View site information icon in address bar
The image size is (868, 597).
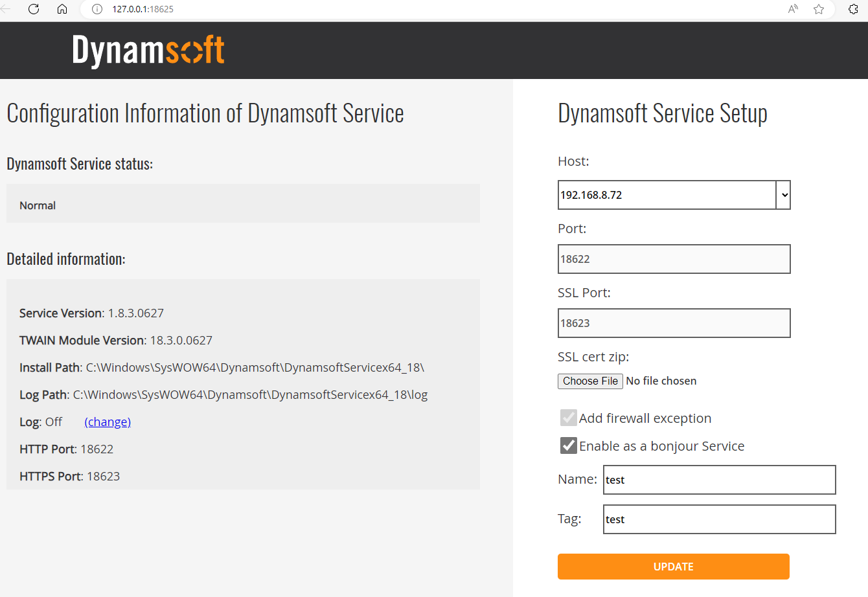97,9
